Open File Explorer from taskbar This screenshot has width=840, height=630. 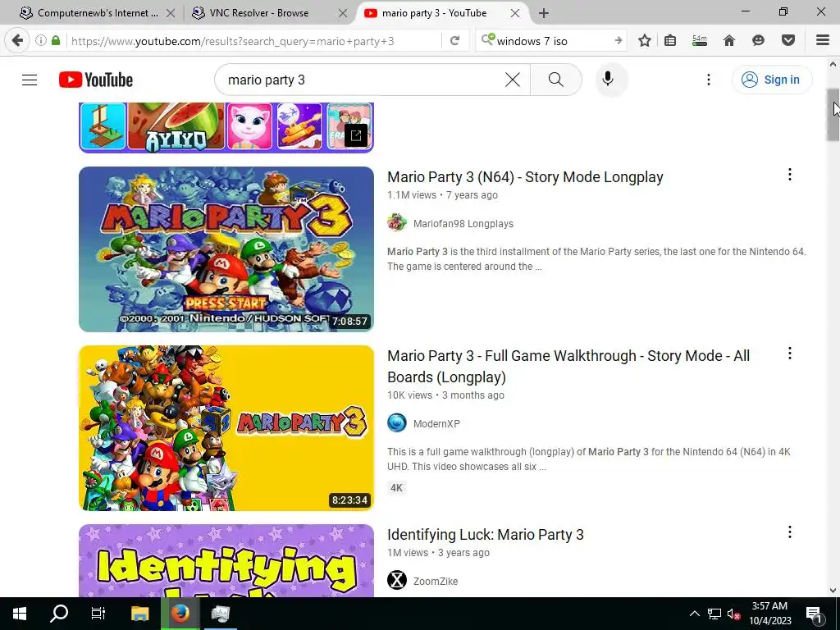click(140, 614)
